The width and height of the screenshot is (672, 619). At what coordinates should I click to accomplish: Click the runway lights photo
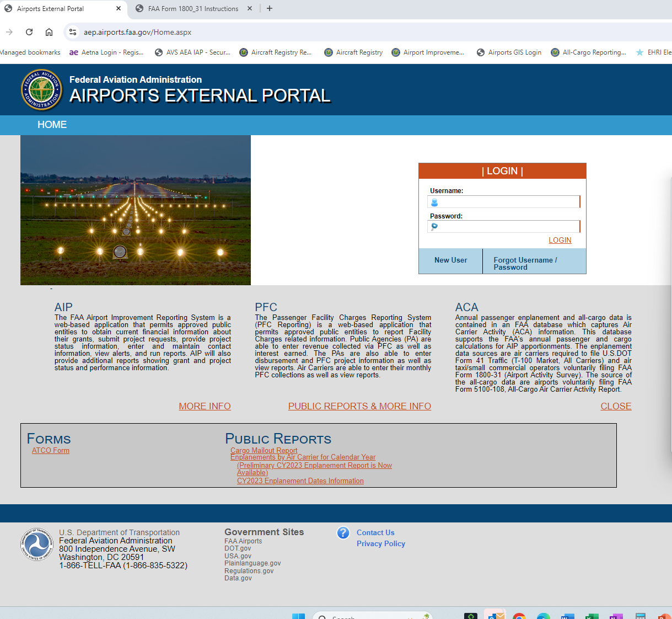tap(136, 210)
